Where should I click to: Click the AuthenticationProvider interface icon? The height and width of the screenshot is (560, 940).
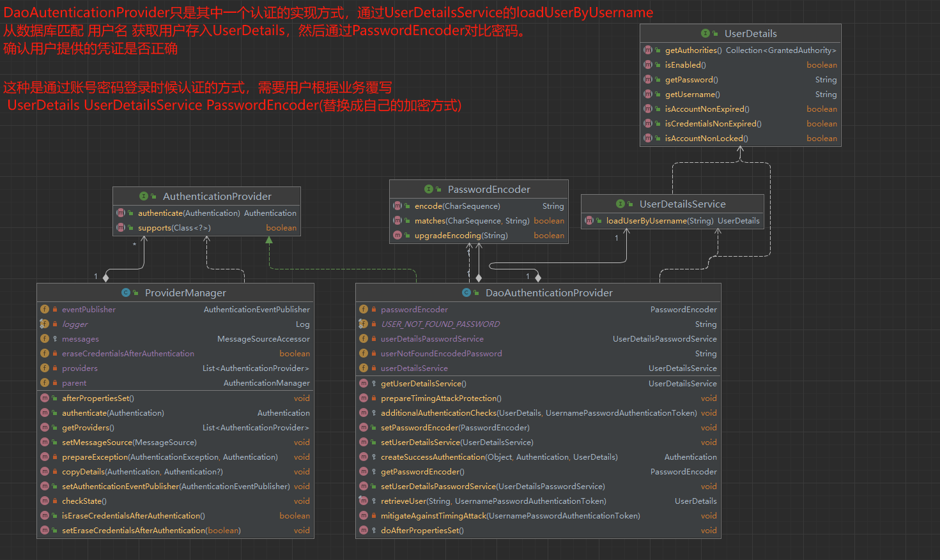[144, 196]
